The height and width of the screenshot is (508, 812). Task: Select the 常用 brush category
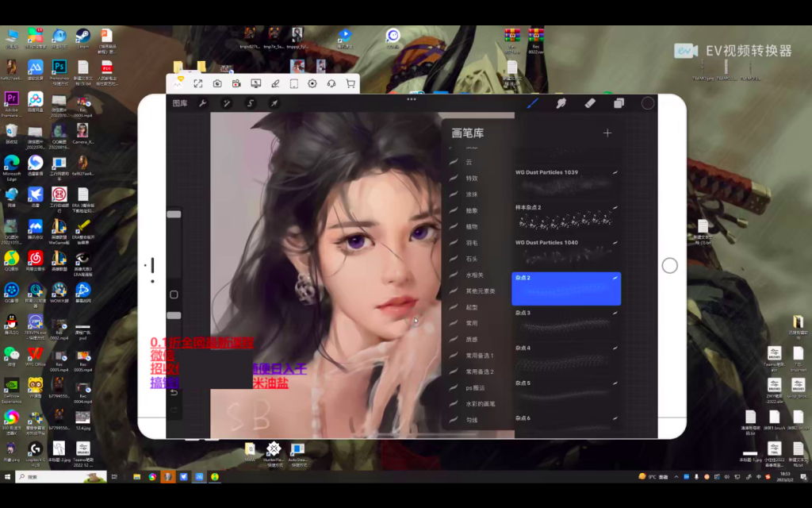[x=472, y=323]
